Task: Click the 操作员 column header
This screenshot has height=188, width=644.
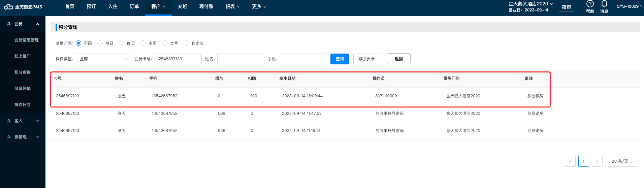Action: pos(379,79)
